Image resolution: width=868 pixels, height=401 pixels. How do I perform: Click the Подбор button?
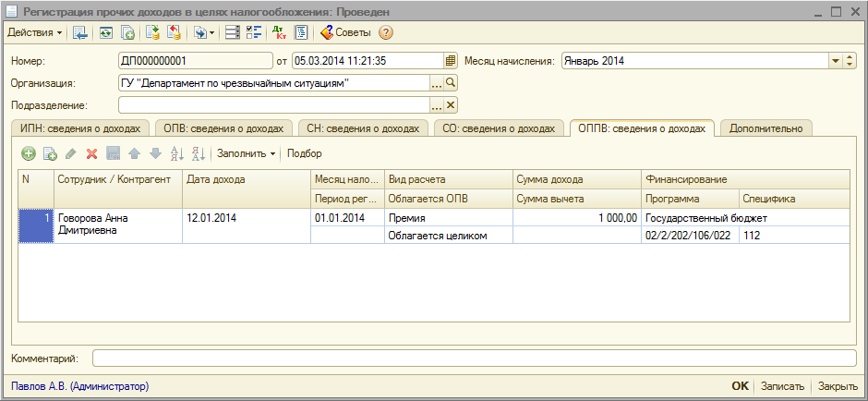[x=305, y=153]
